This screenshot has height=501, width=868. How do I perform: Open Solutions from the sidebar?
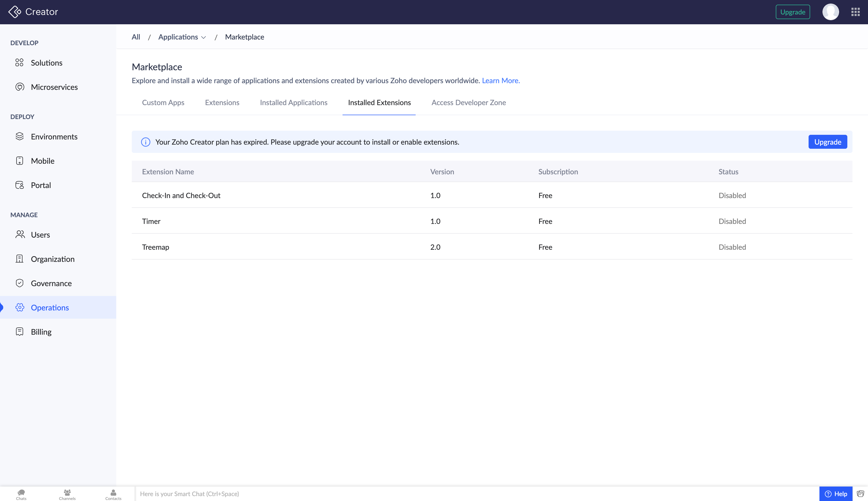click(47, 62)
